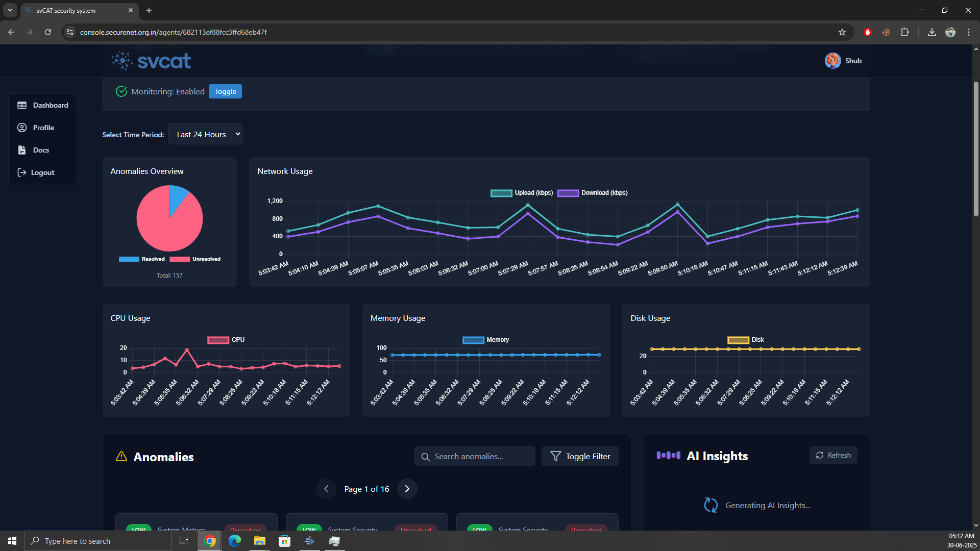Click the svcat logo icon
980x551 pixels.
[122, 61]
